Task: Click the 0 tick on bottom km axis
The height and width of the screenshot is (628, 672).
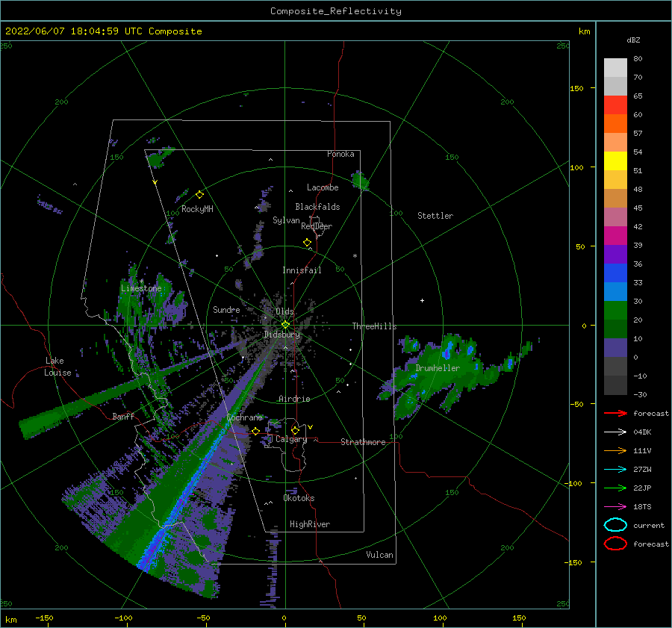Action: [x=284, y=618]
